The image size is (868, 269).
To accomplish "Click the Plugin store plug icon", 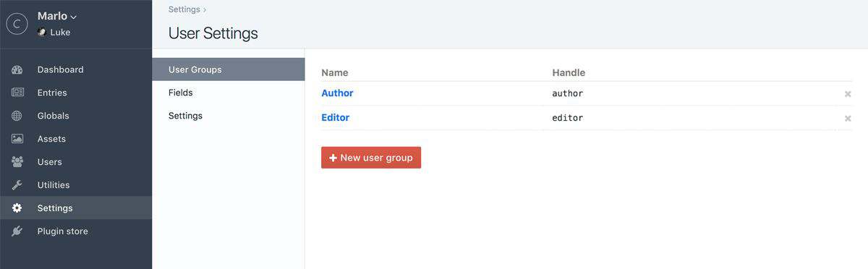I will 17,231.
